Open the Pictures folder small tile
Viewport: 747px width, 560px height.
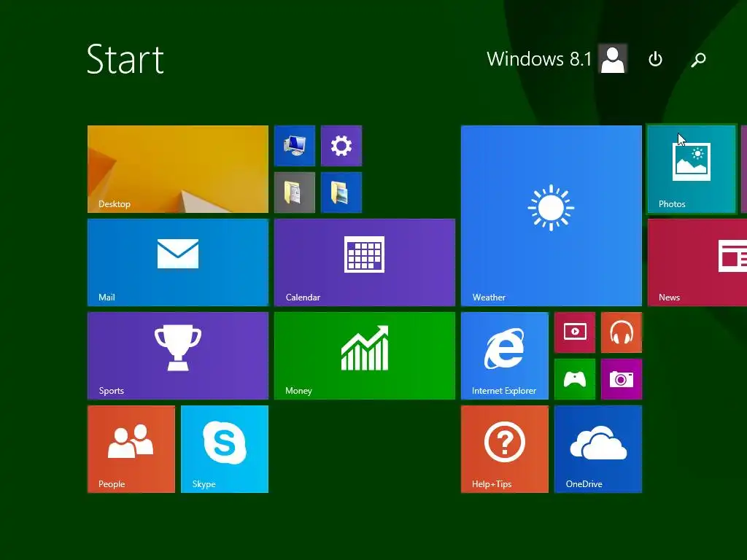point(341,192)
